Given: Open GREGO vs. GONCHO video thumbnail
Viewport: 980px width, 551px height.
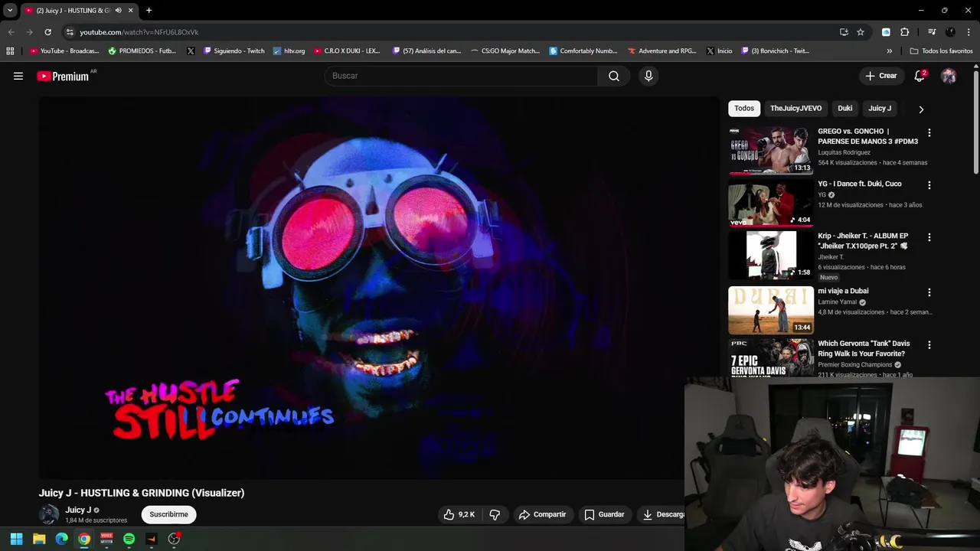Looking at the screenshot, I should click(x=770, y=151).
